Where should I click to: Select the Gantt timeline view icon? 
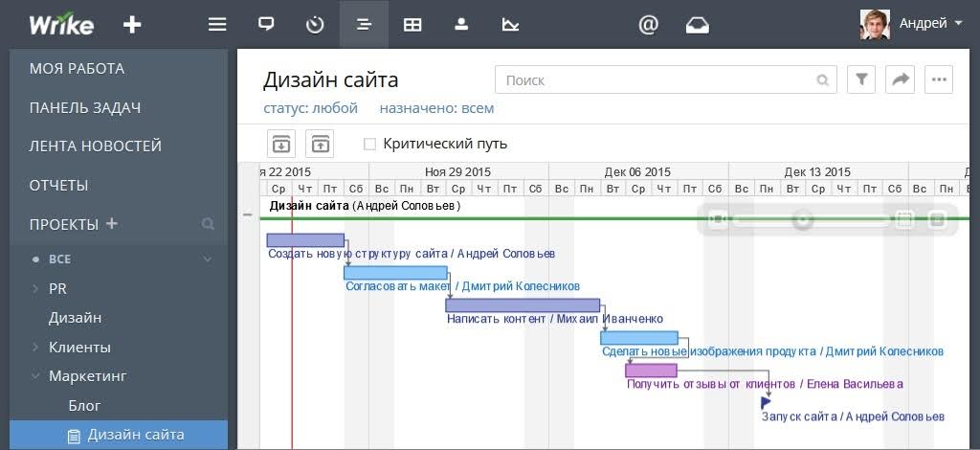pyautogui.click(x=364, y=24)
